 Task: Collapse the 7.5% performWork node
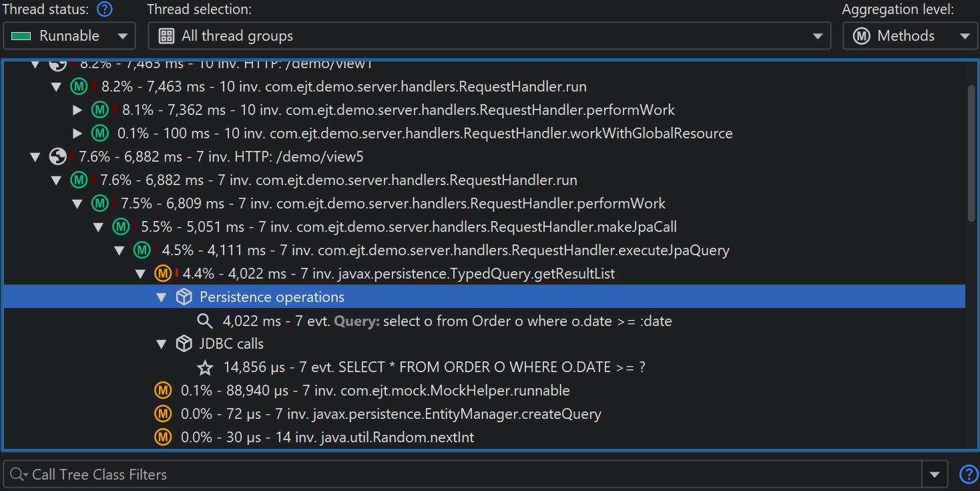tap(78, 204)
